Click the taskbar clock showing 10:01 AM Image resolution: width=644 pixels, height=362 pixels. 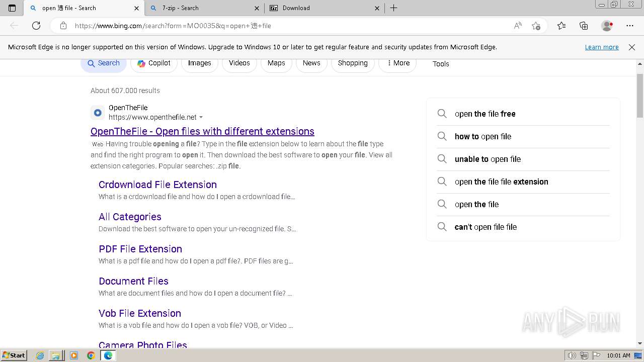[x=618, y=355]
